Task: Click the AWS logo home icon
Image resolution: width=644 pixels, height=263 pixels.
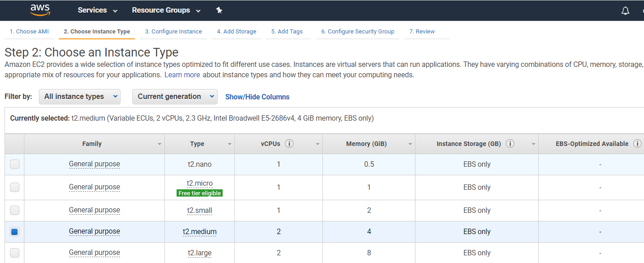Action: pos(40,10)
